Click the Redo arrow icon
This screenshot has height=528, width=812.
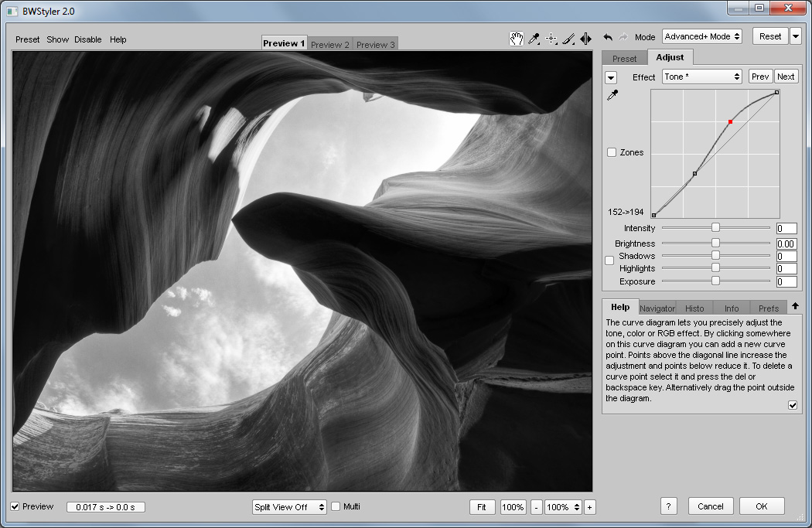(x=623, y=37)
